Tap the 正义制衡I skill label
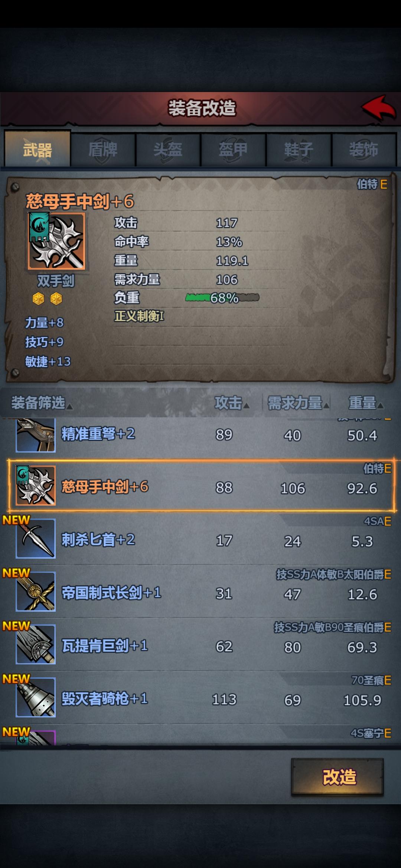Viewport: 401px width, 868px height. pyautogui.click(x=139, y=316)
